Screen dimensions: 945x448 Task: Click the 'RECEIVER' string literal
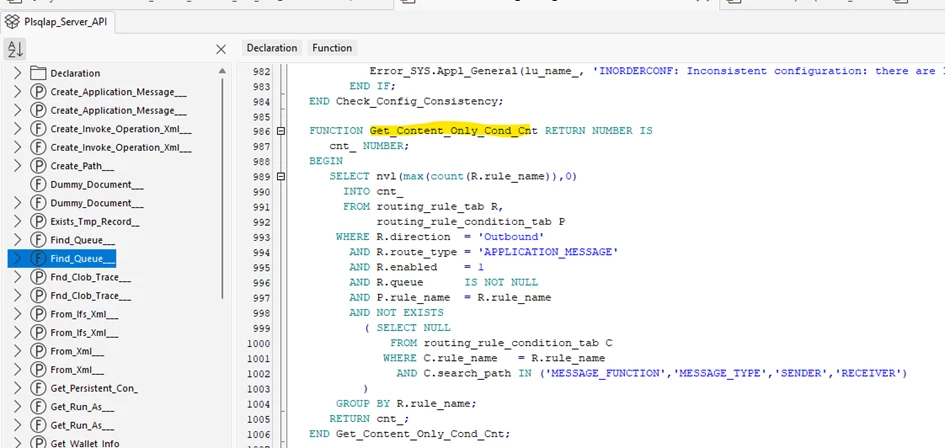point(867,373)
